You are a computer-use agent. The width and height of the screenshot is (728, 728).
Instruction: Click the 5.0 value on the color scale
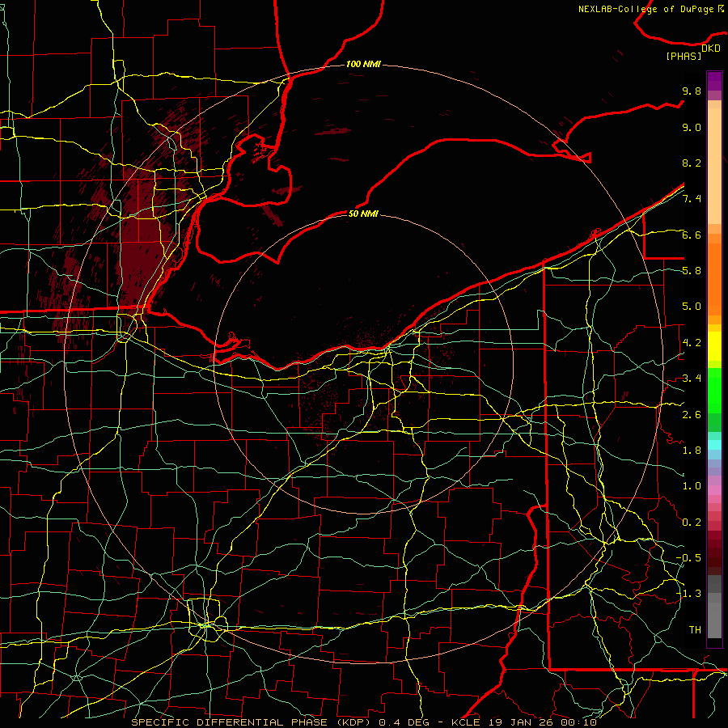click(692, 307)
